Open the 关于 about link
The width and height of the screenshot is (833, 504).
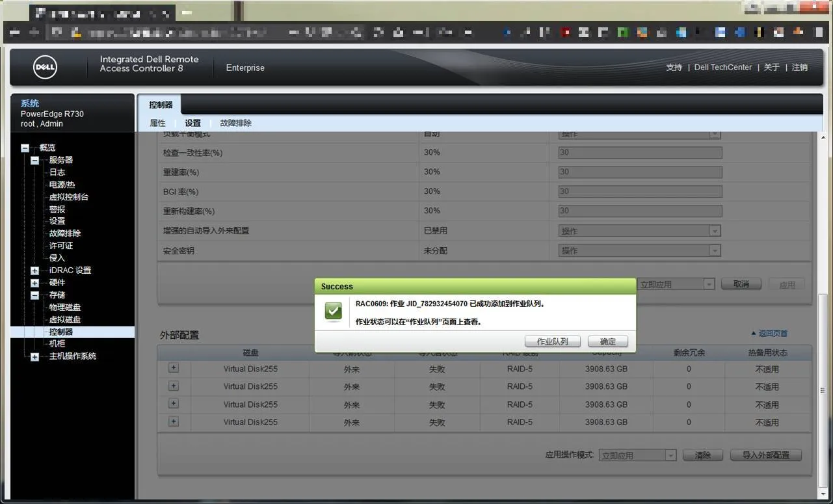coord(772,68)
